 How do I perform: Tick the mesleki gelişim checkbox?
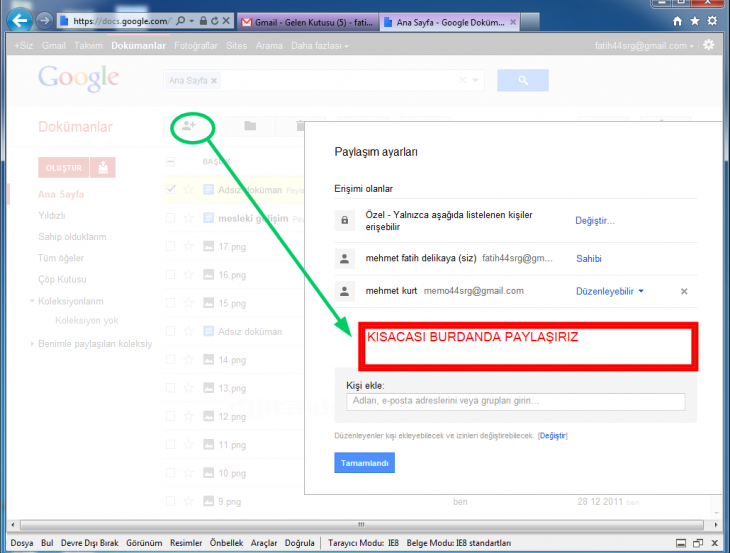(170, 218)
